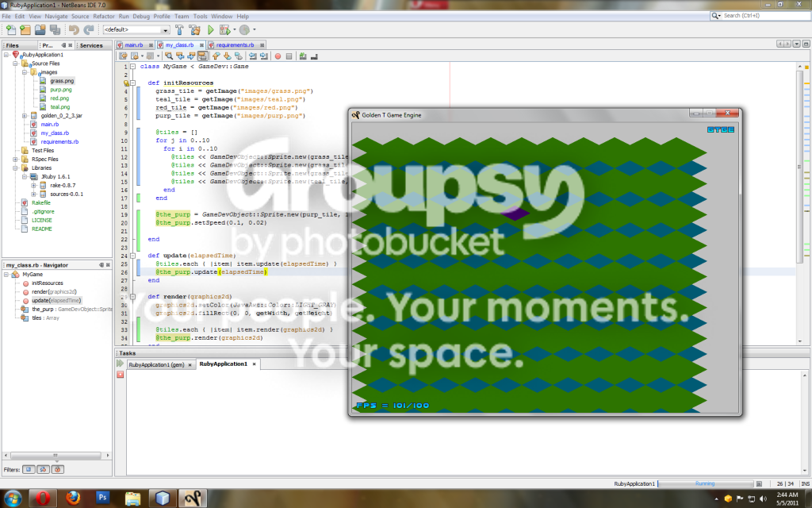This screenshot has width=812, height=508.
Task: Click the Next Bookmark icon
Action: (227, 56)
